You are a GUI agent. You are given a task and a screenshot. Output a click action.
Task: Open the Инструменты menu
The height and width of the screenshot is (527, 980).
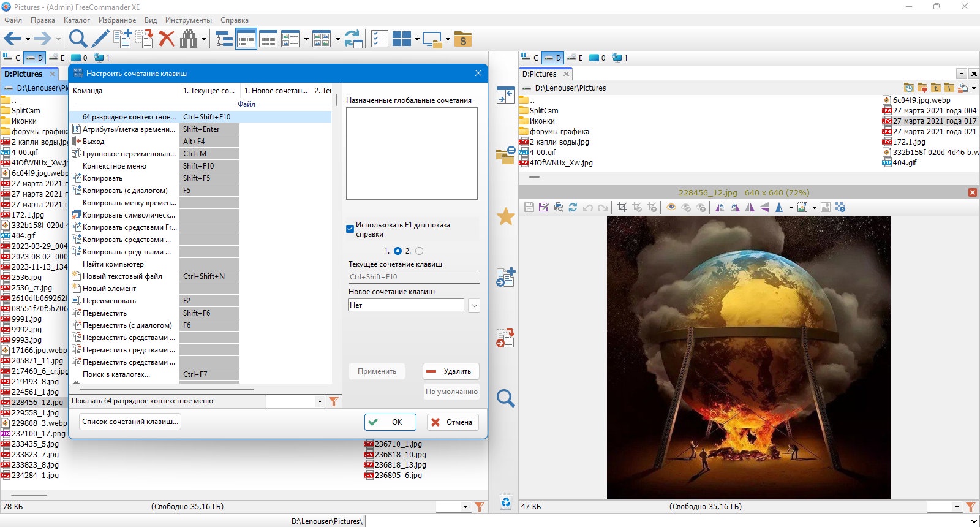point(189,20)
